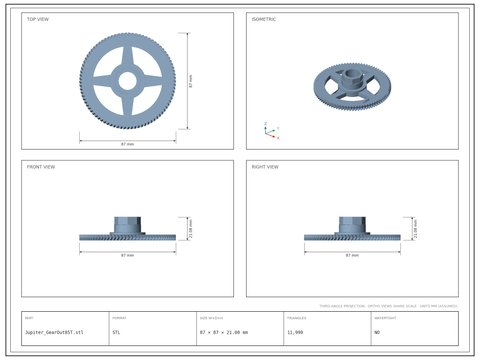Click the isometric gear model
Screen dimensions: 480x360
click(352, 87)
